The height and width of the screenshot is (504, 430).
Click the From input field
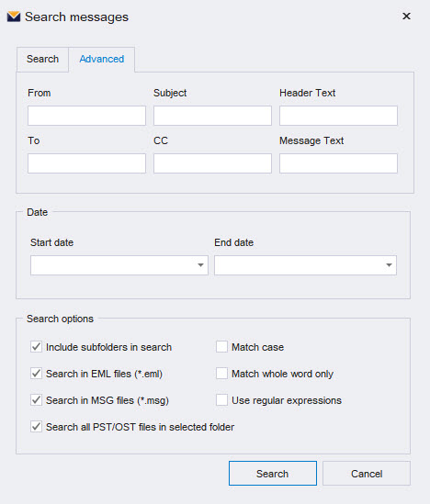coord(86,116)
